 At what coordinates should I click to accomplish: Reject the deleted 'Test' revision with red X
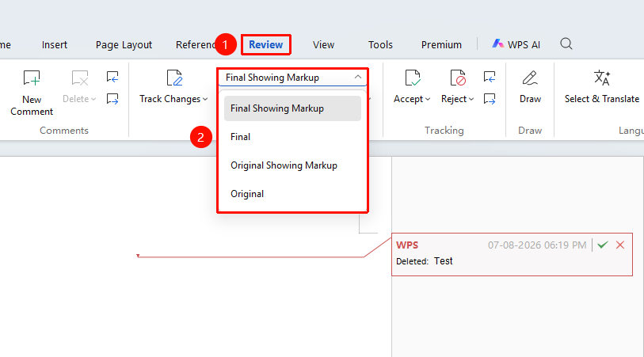620,245
